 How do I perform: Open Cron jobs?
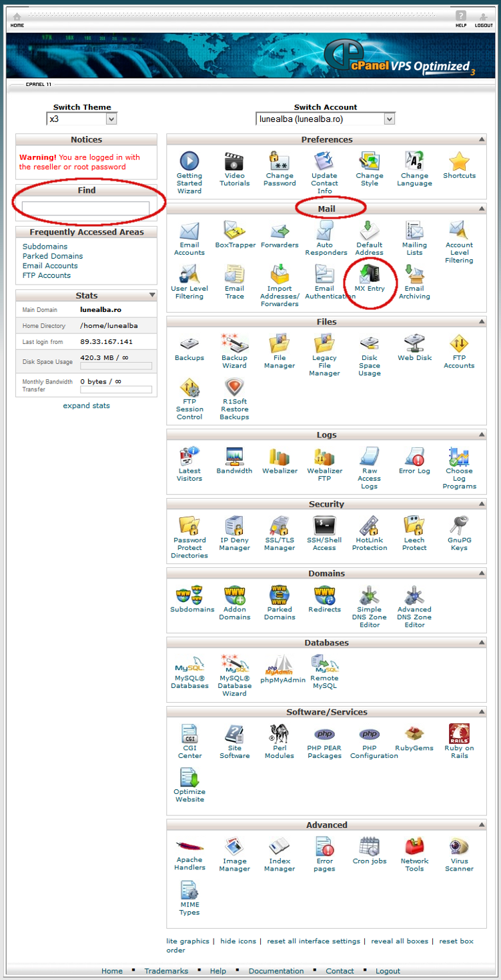370,851
